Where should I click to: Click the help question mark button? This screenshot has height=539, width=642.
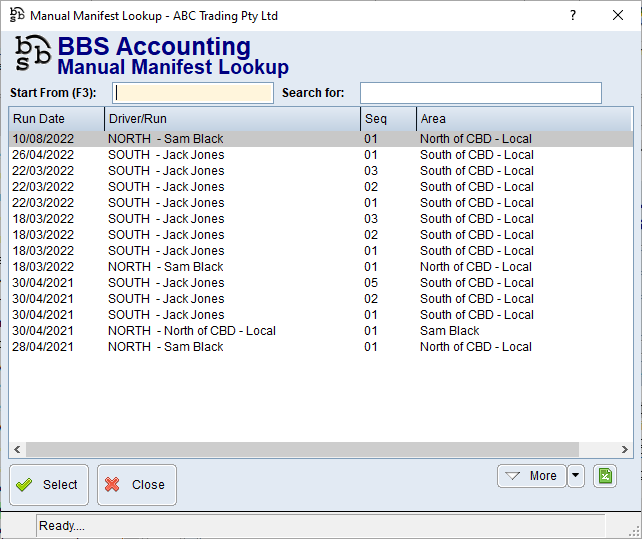[573, 16]
